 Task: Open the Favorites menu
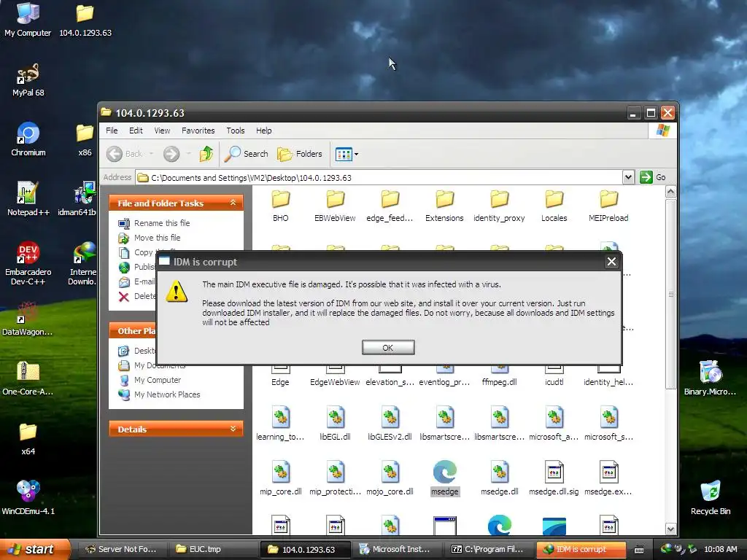pos(198,131)
